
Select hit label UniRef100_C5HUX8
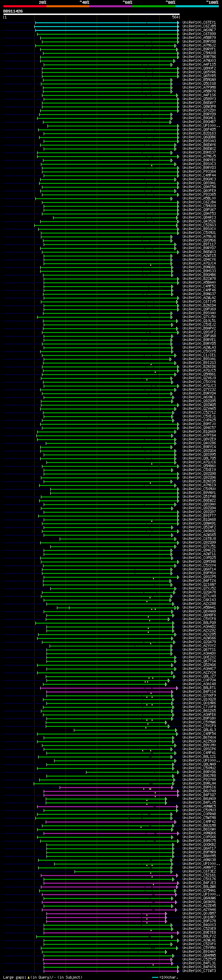[x=199, y=53]
